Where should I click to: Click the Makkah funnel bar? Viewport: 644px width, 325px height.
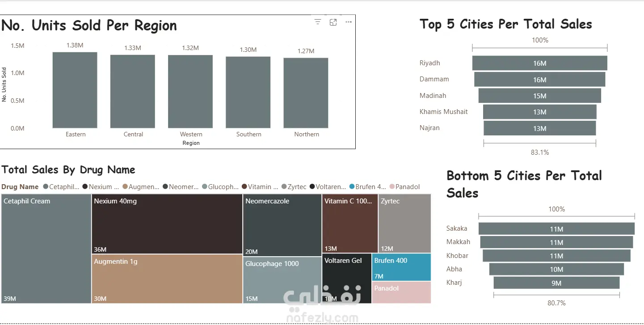click(556, 242)
